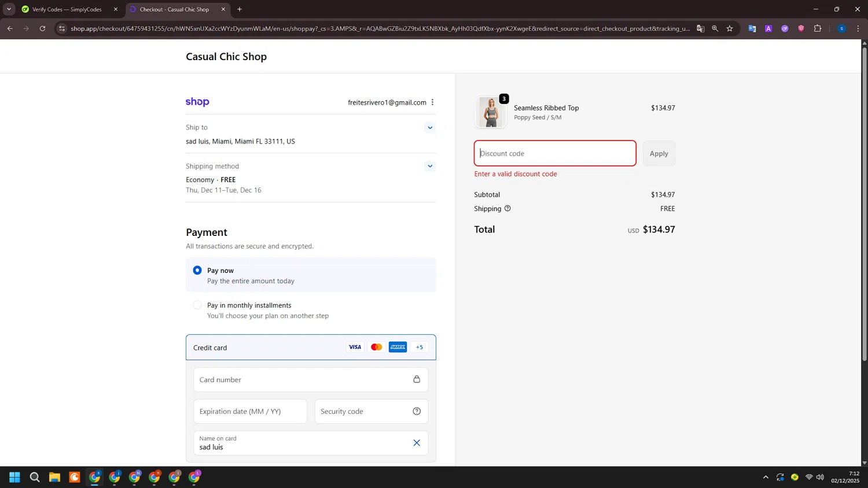Open Wi-Fi network icon in system tray

(x=809, y=477)
